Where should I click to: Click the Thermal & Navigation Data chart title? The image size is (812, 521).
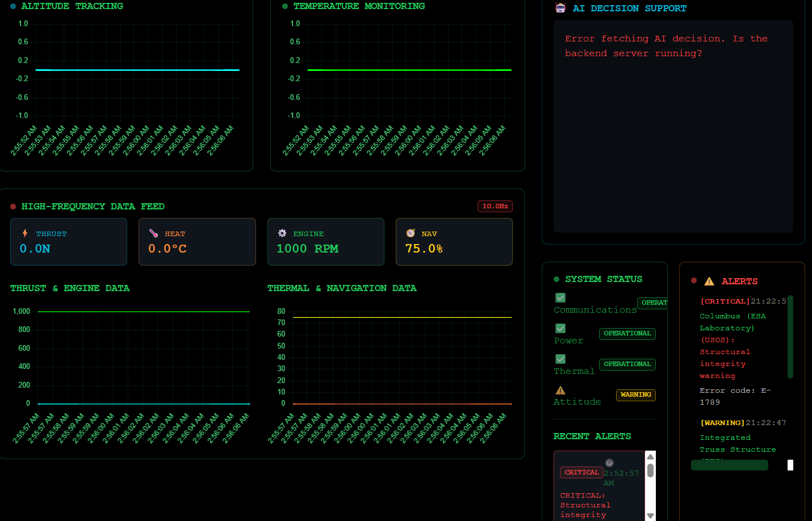[342, 288]
